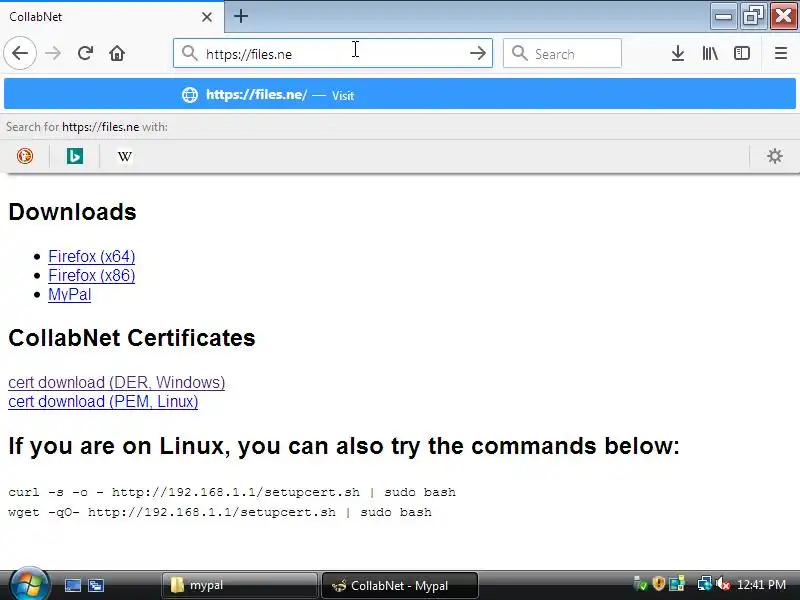Image resolution: width=800 pixels, height=600 pixels.
Task: Minimize the Mypal browser window
Action: [723, 16]
